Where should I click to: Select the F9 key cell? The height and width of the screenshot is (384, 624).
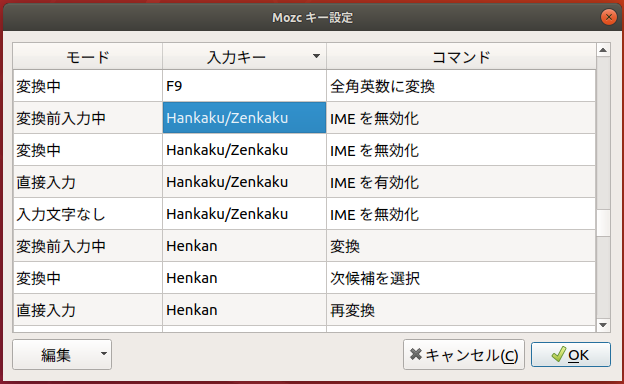click(244, 86)
